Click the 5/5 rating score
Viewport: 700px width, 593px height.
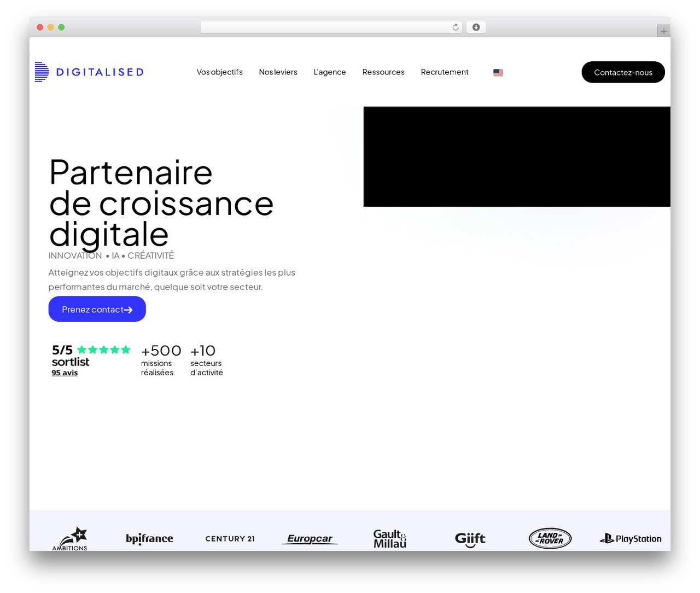point(62,350)
